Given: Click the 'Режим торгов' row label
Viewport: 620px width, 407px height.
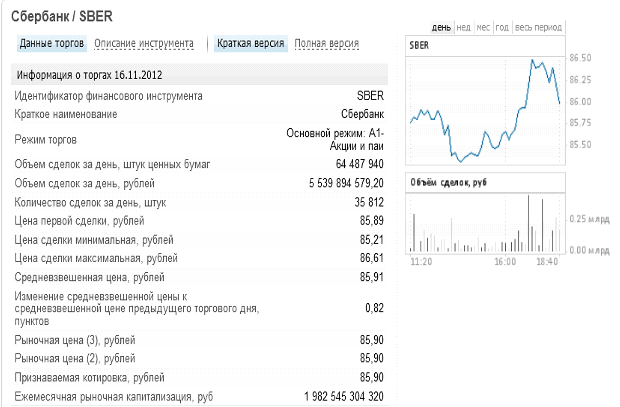Looking at the screenshot, I should pyautogui.click(x=46, y=140).
